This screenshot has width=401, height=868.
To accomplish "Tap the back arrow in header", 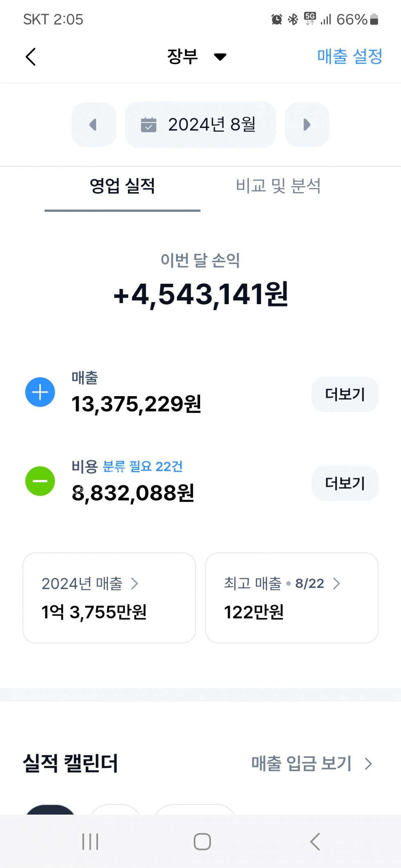I will (31, 56).
